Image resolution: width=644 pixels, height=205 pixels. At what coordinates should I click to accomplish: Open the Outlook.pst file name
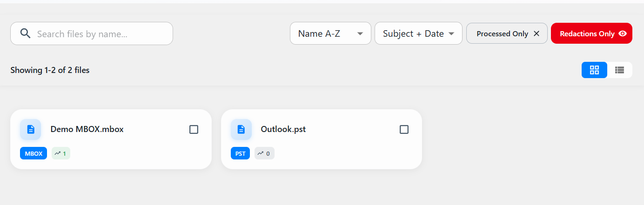(x=283, y=129)
